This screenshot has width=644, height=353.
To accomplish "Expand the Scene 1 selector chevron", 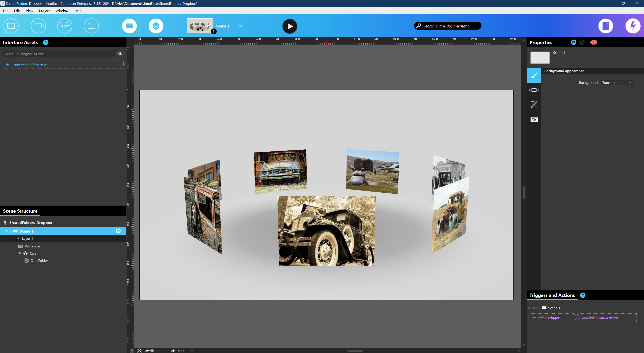I will click(240, 26).
